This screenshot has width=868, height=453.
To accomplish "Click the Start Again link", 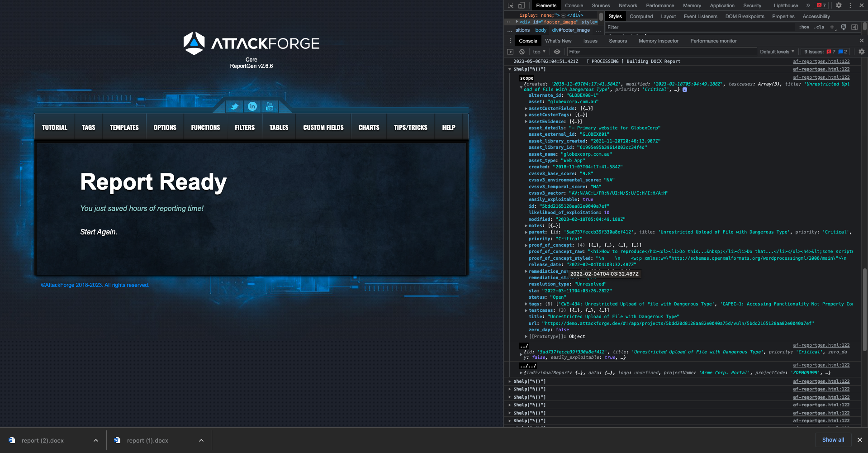I will click(x=98, y=231).
